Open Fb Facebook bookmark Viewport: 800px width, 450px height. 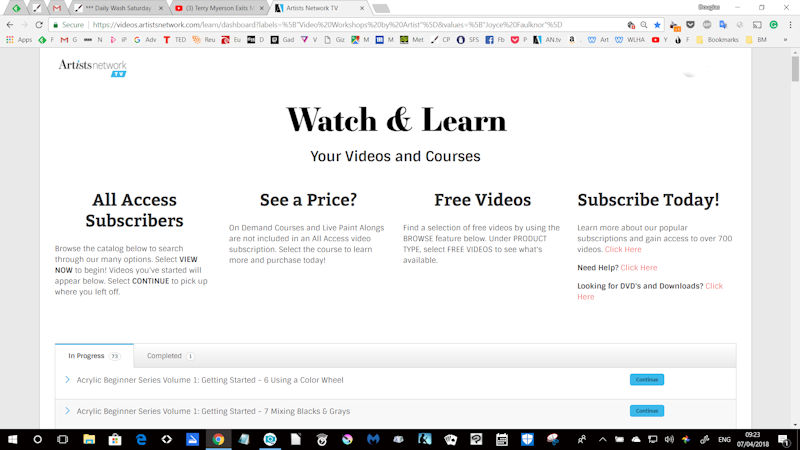[x=495, y=39]
